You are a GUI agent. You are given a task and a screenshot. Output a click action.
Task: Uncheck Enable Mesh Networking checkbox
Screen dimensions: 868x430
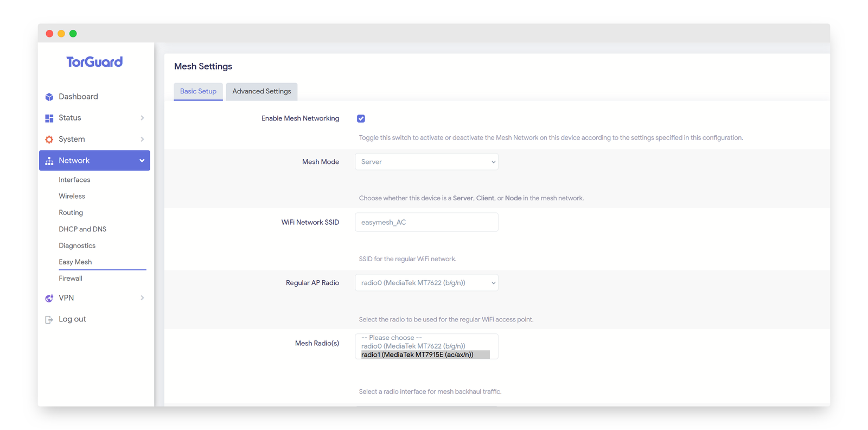(361, 118)
